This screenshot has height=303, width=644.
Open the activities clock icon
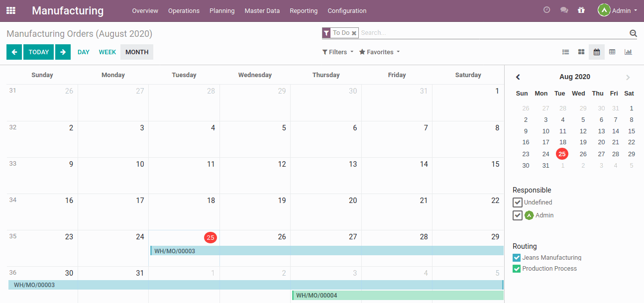(546, 9)
